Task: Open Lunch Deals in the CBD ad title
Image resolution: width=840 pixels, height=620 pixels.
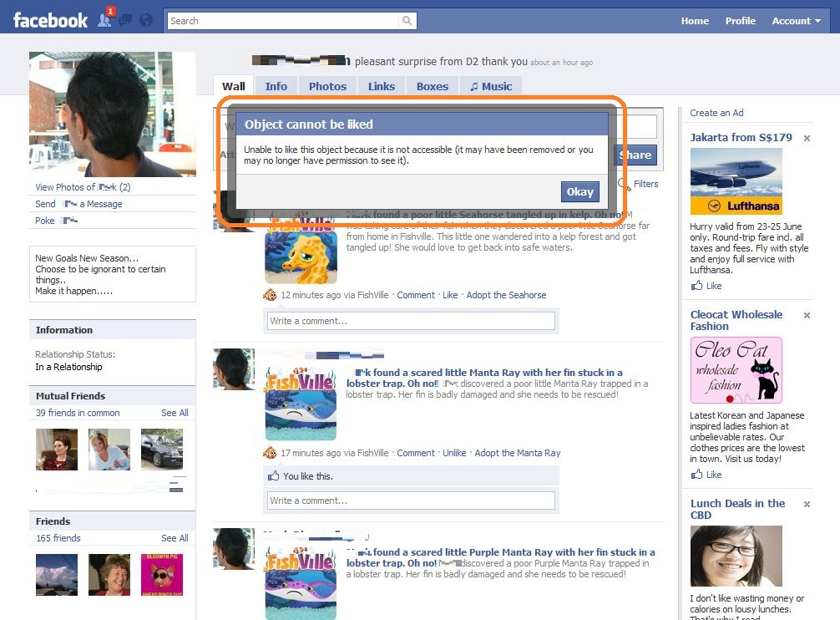Action: coord(737,509)
